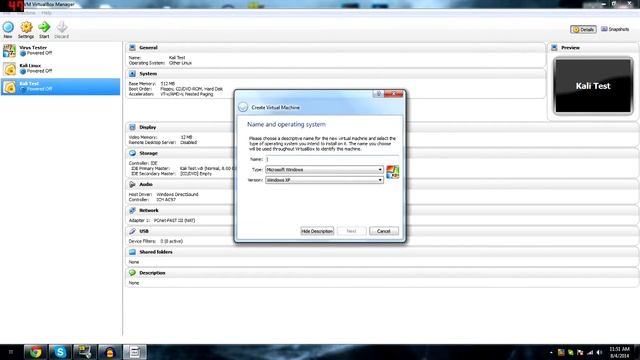Image resolution: width=640 pixels, height=360 pixels.
Task: Click the Audio section speaker icon
Action: pyautogui.click(x=132, y=184)
